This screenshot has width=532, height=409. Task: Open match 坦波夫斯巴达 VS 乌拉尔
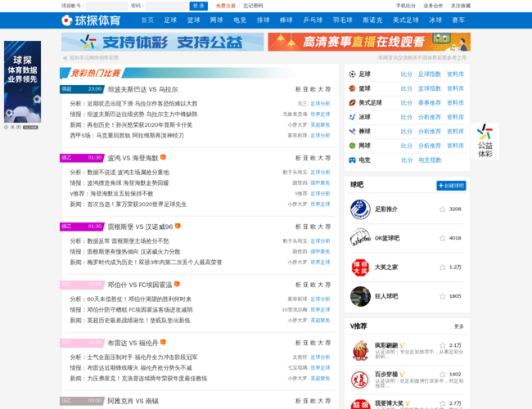pyautogui.click(x=143, y=89)
